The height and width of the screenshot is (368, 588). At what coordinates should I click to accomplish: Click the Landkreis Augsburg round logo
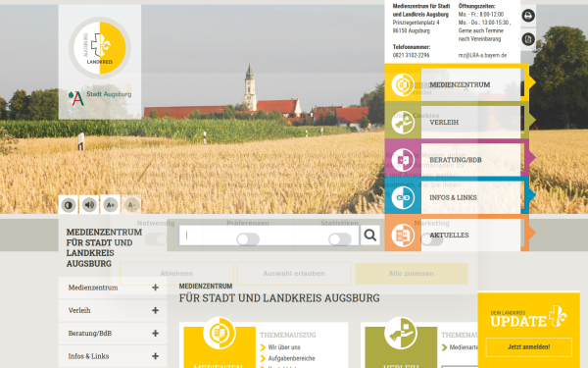click(100, 48)
